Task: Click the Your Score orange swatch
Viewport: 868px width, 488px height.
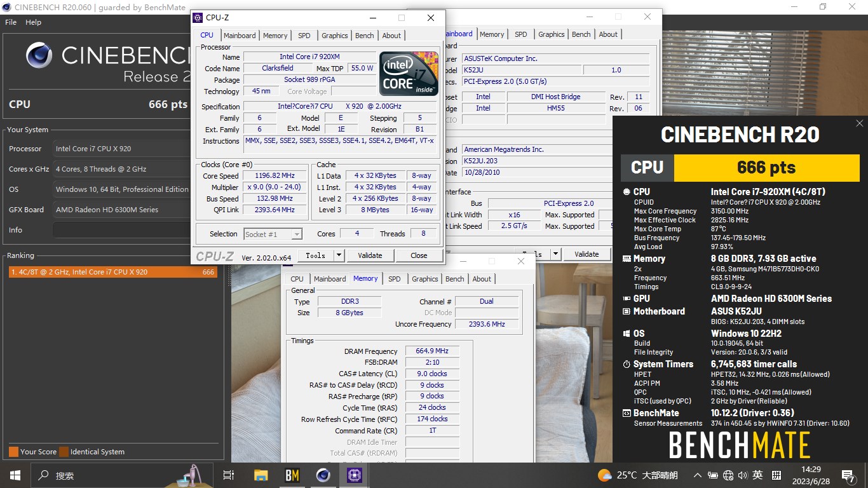Action: [x=13, y=452]
